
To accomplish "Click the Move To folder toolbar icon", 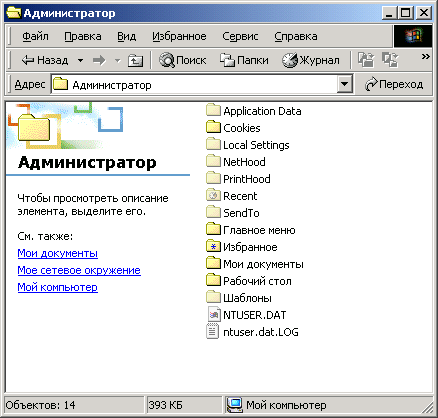I will click(x=366, y=60).
